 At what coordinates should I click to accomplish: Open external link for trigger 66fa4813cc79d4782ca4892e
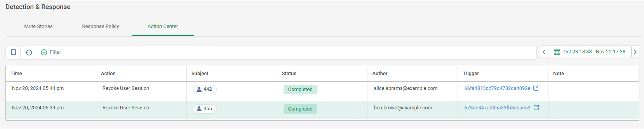coord(536,88)
